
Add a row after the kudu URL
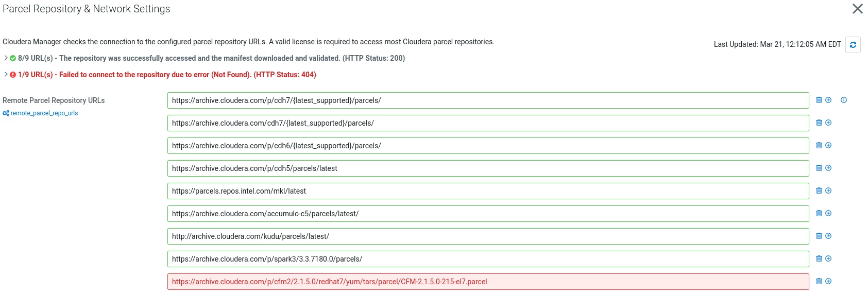coord(828,236)
